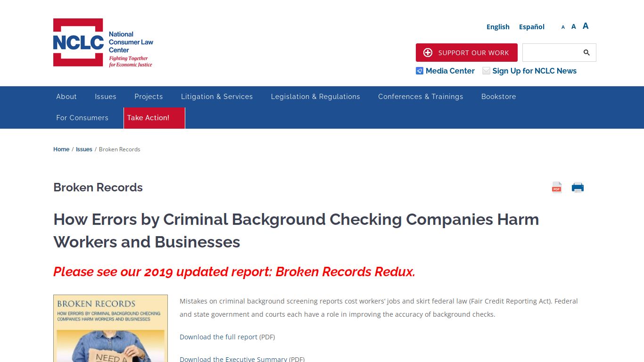The image size is (644, 362).
Task: Open the Projects menu
Action: click(x=149, y=97)
